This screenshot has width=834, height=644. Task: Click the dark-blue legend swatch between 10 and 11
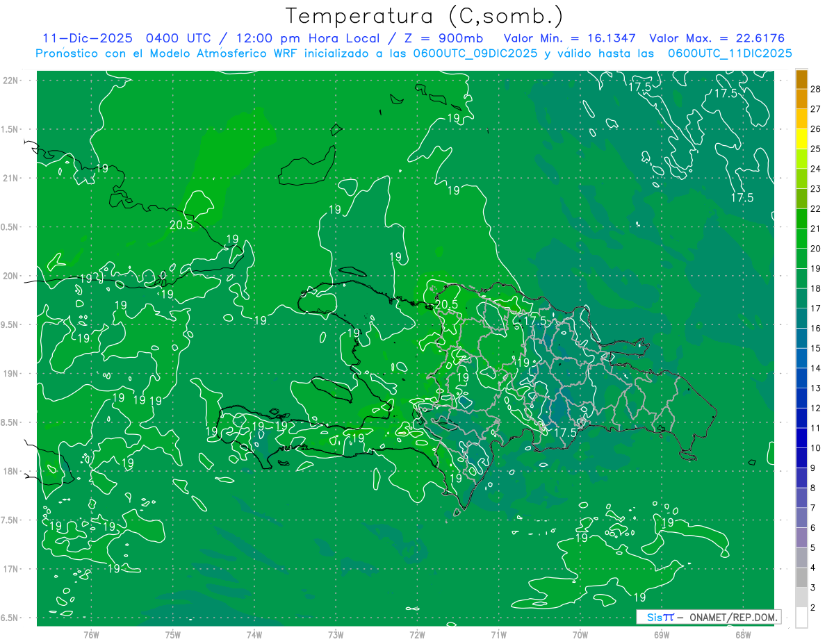pos(801,438)
